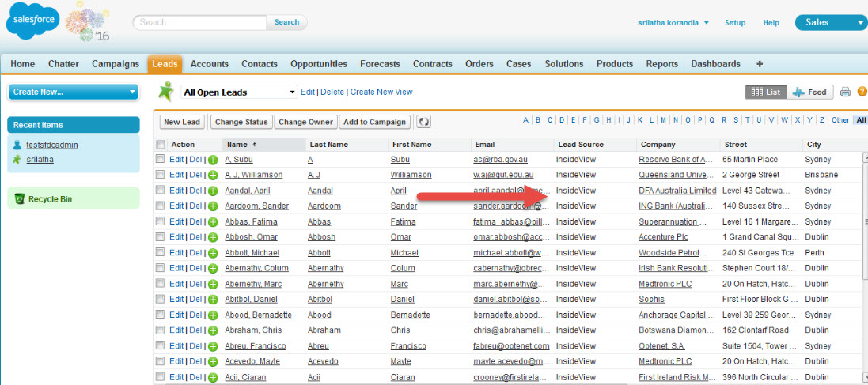Image resolution: width=868 pixels, height=385 pixels.
Task: Click email as@rba.gov.au
Action: coord(500,160)
